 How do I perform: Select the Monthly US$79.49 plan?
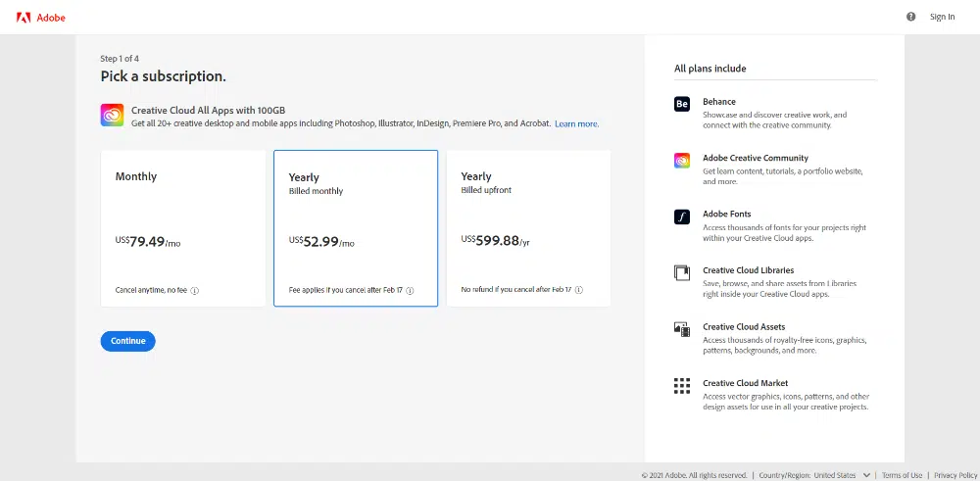182,228
